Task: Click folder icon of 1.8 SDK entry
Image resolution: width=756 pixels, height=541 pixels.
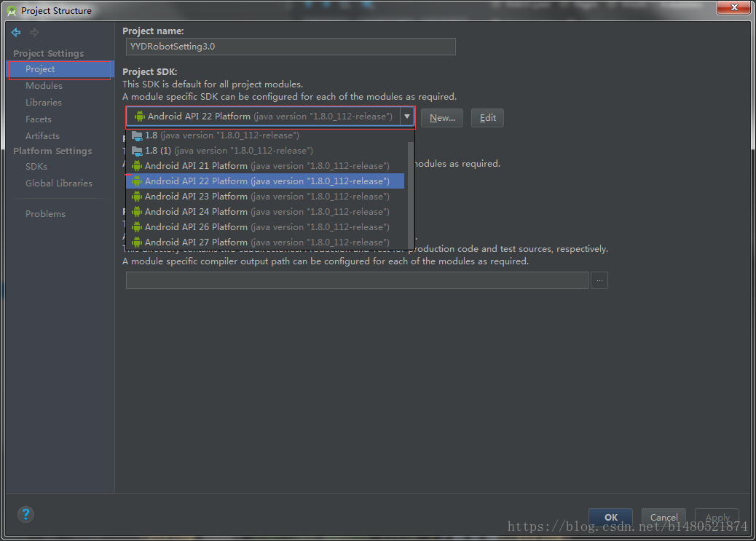Action: click(x=137, y=135)
